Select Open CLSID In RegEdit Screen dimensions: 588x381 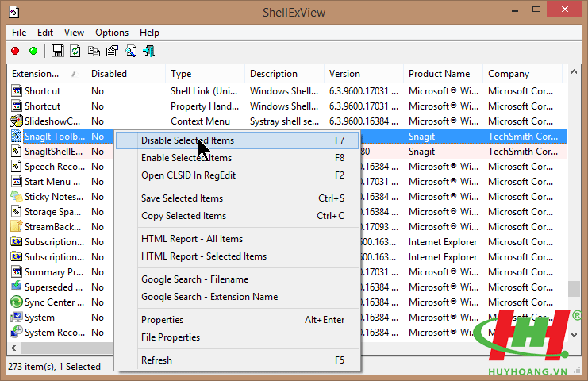pyautogui.click(x=237, y=175)
